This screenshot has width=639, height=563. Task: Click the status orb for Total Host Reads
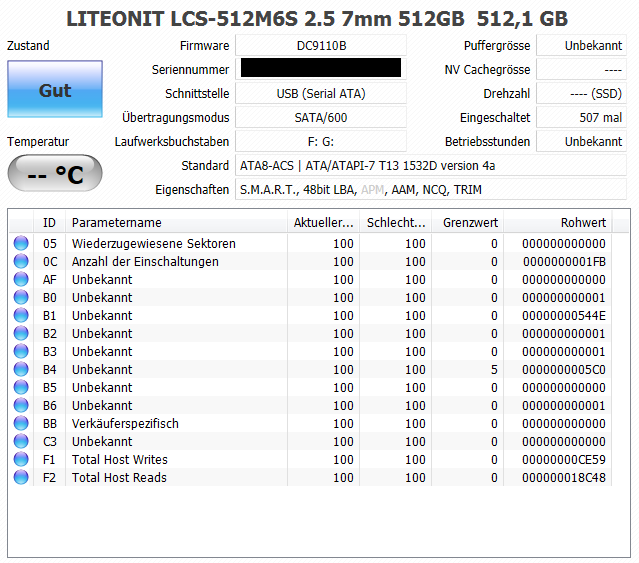click(x=21, y=477)
